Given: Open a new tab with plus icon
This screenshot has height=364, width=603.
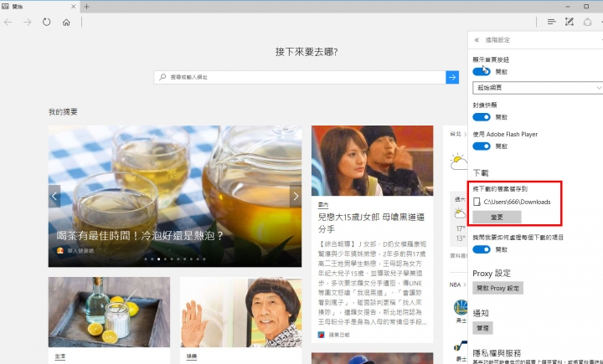Looking at the screenshot, I should coord(86,7).
